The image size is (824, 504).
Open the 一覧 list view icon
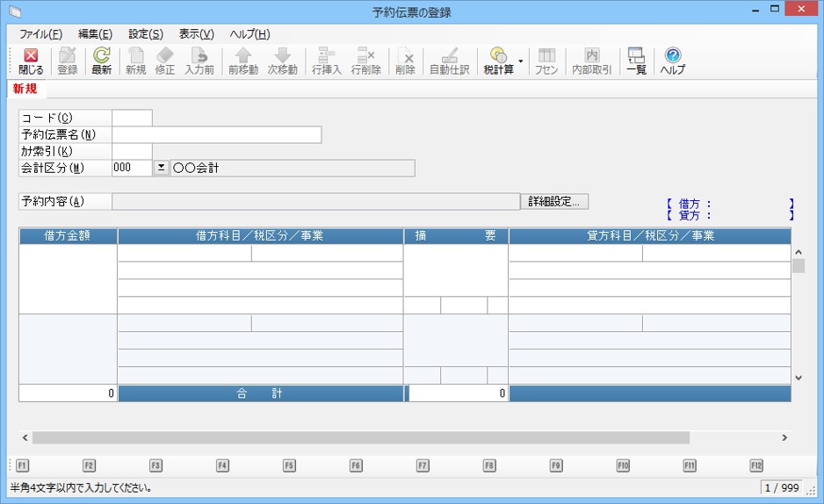pyautogui.click(x=636, y=61)
